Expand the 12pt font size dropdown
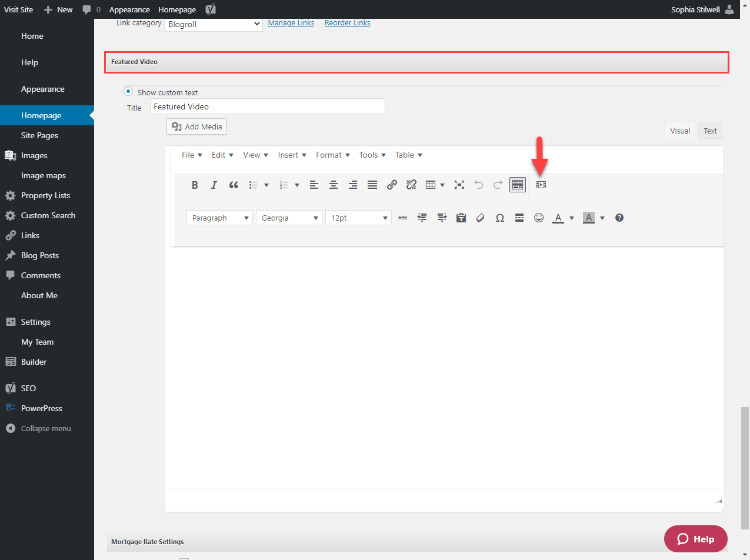Viewport: 750px width, 560px height. click(358, 218)
